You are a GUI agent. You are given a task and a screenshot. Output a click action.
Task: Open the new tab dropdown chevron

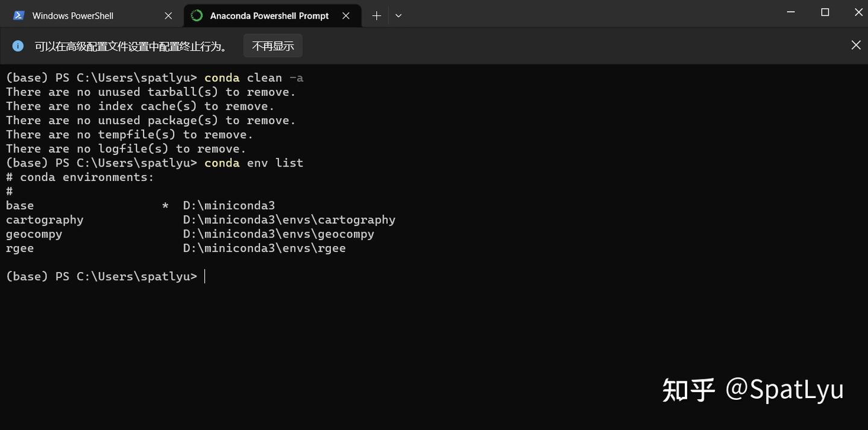398,14
